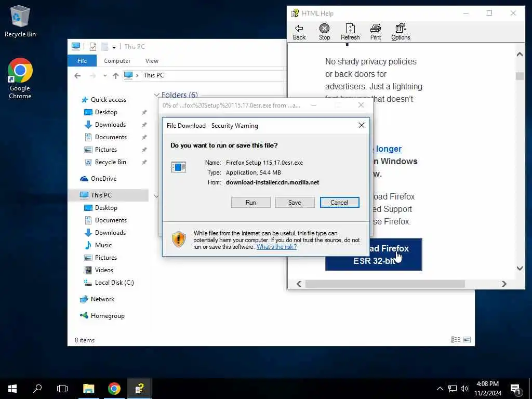Open Desktop under Quick access
This screenshot has width=532, height=399.
106,112
